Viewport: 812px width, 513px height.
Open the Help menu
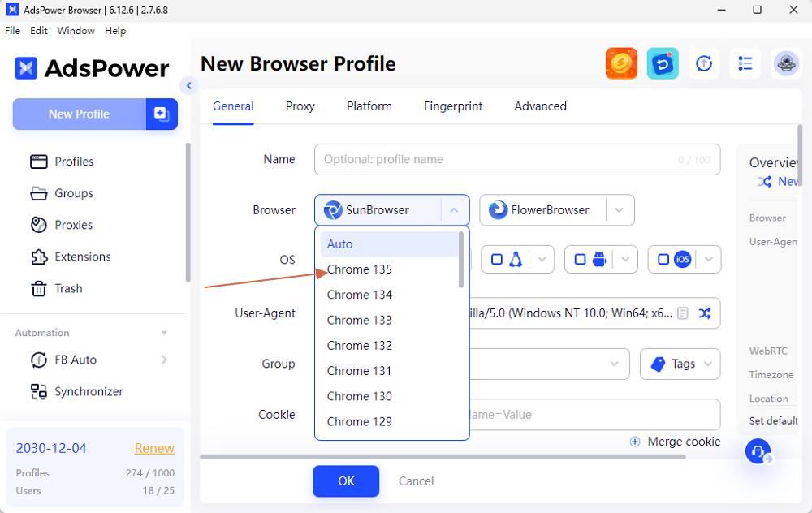pos(115,31)
